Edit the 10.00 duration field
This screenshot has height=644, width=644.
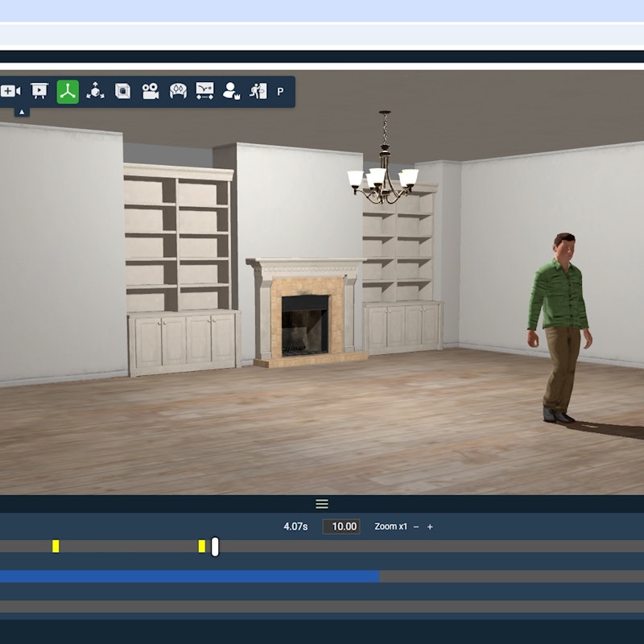coord(341,526)
